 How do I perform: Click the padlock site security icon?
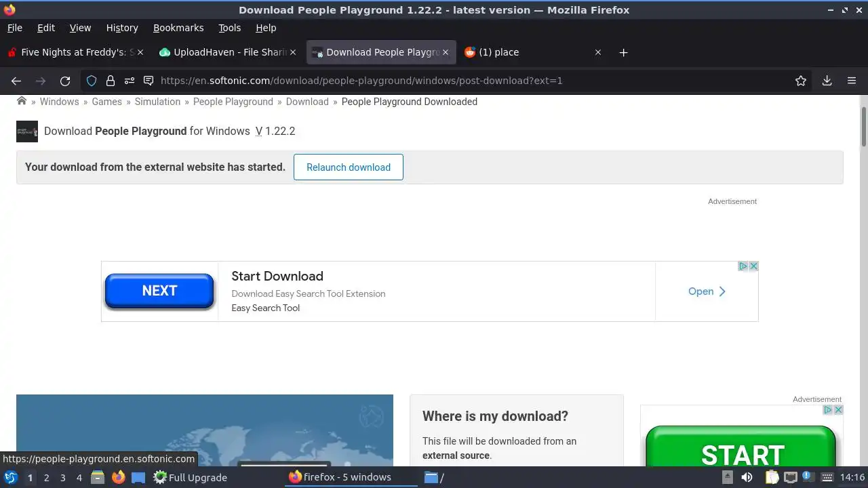(x=111, y=81)
